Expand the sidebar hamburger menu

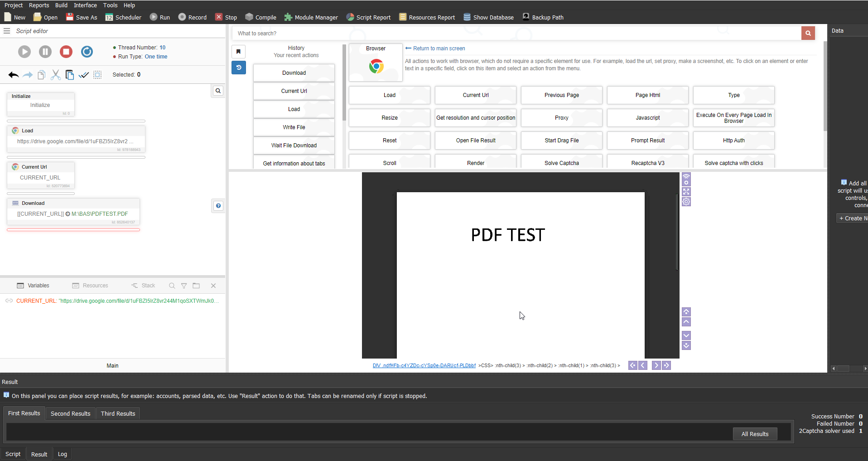[6, 31]
